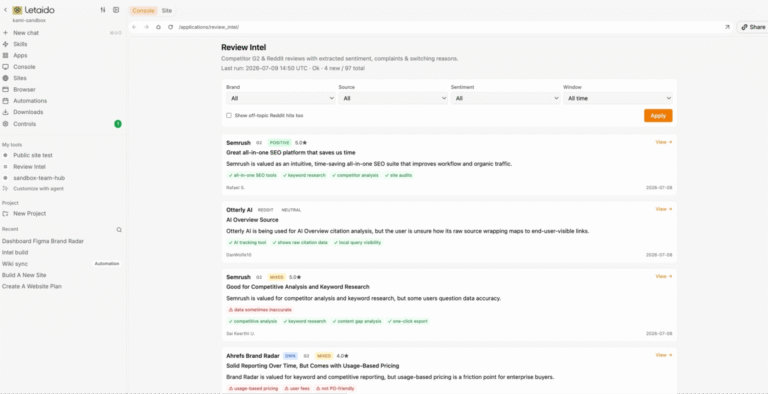768x394 pixels.
Task: Open sandbox-team-hub tool
Action: pyautogui.click(x=39, y=178)
